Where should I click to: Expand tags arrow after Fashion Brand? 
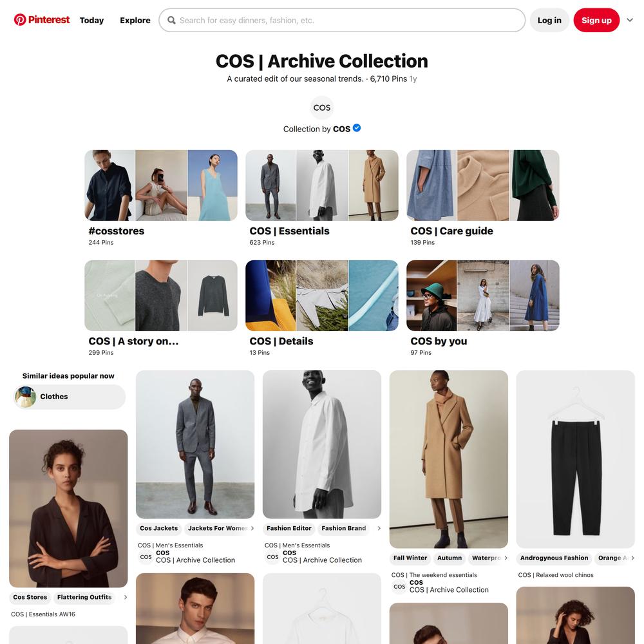(x=379, y=528)
